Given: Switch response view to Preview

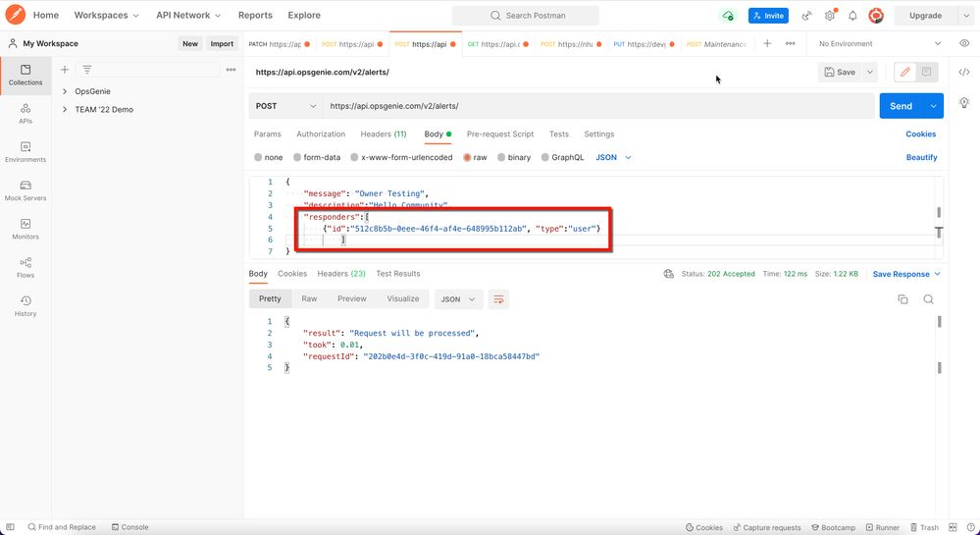Looking at the screenshot, I should 352,299.
